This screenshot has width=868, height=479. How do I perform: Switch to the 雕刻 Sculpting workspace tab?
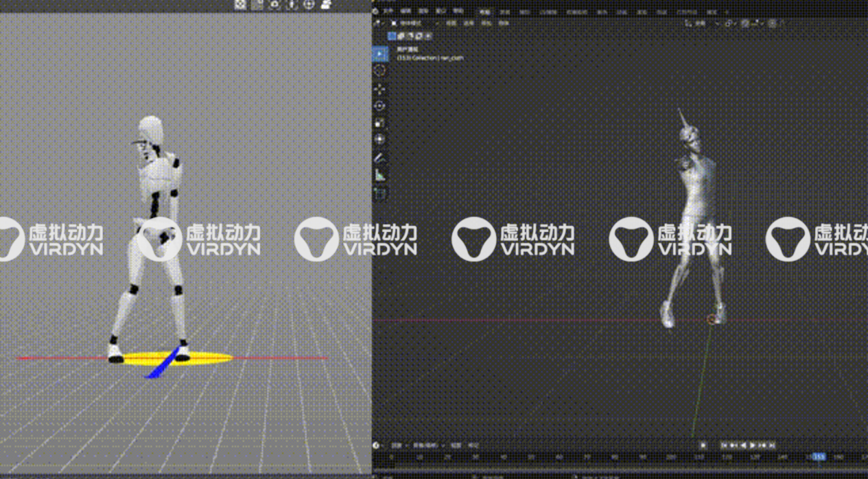pyautogui.click(x=525, y=12)
